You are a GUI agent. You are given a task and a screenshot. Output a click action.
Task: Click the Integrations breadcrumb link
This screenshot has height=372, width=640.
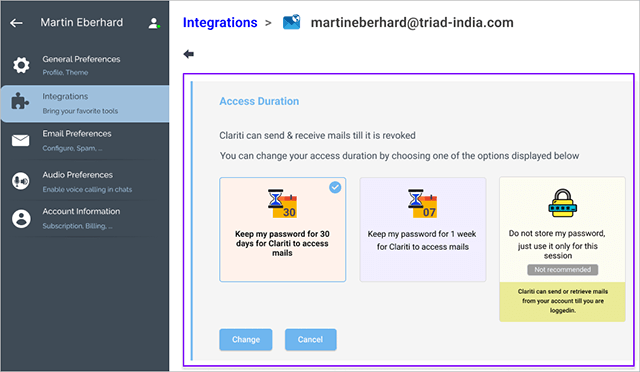220,22
